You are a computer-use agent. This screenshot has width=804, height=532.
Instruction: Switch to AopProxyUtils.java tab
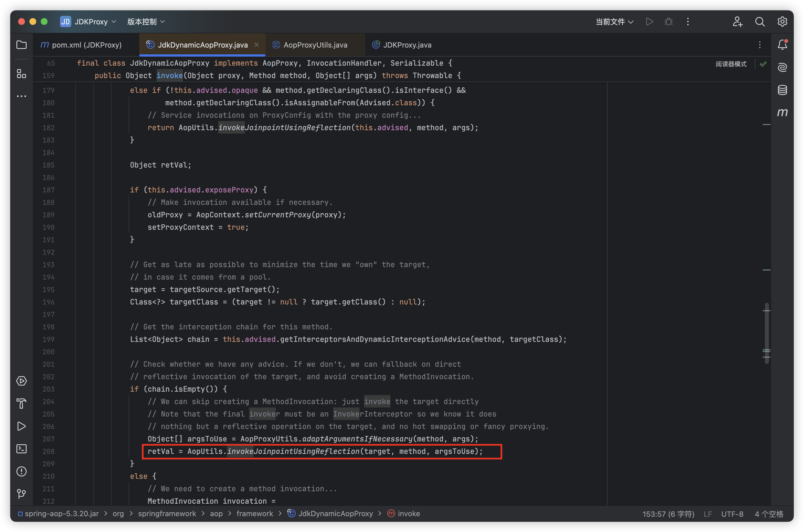[315, 45]
